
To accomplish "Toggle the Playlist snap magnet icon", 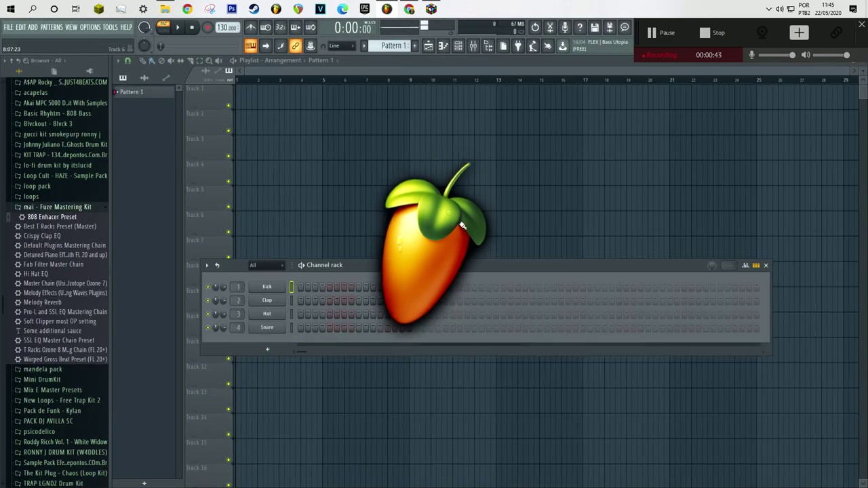I will click(x=127, y=60).
